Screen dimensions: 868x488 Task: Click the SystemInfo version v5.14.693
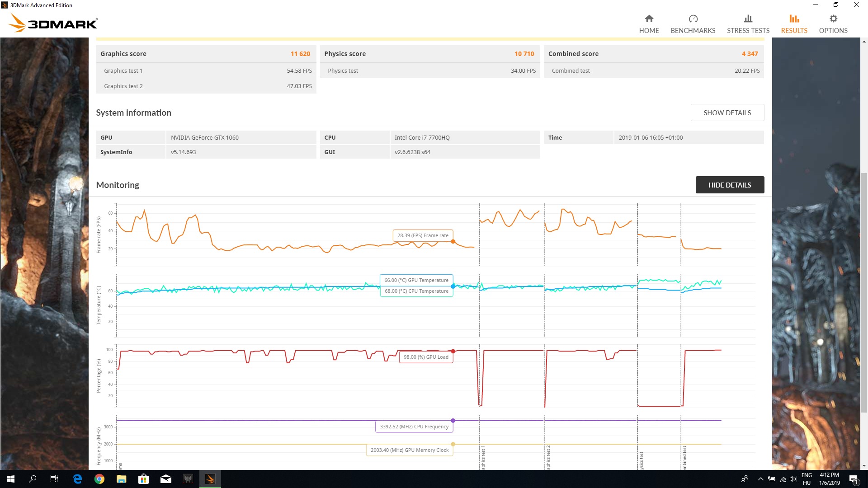(x=183, y=152)
